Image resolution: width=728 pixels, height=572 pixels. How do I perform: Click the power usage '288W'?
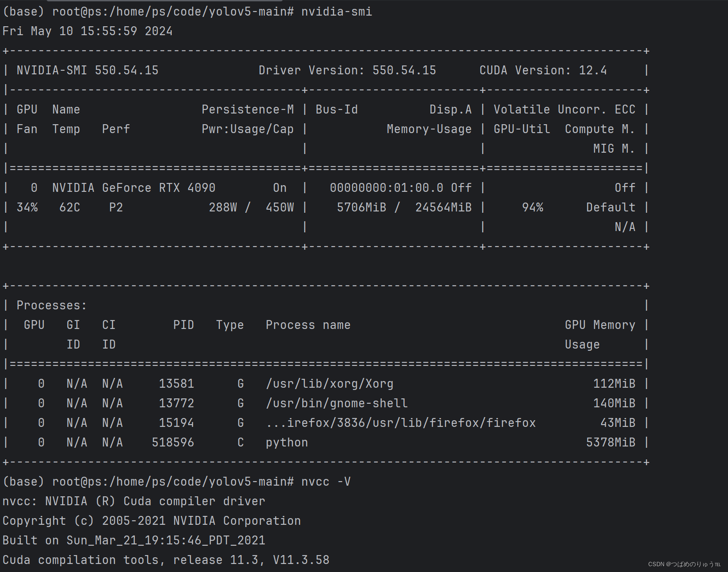tap(223, 207)
